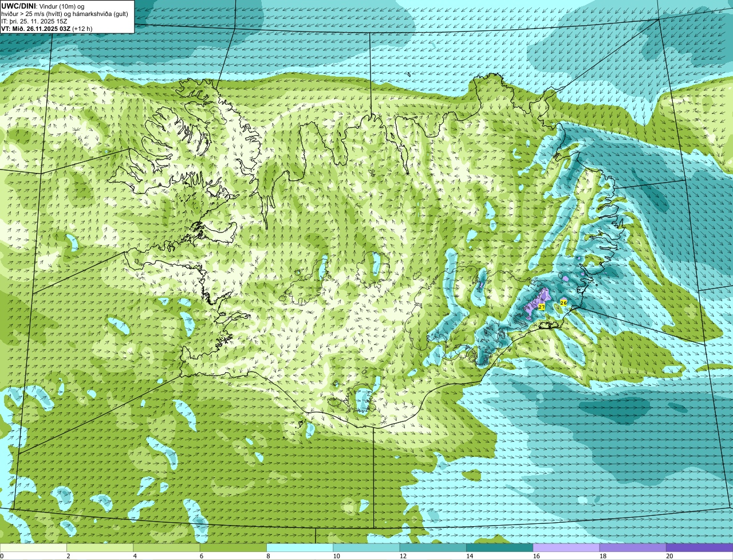This screenshot has width=733, height=560.
Task: Click the 'IT: þri. 25. 11. 2025 15Z' line
Action: pyautogui.click(x=34, y=21)
